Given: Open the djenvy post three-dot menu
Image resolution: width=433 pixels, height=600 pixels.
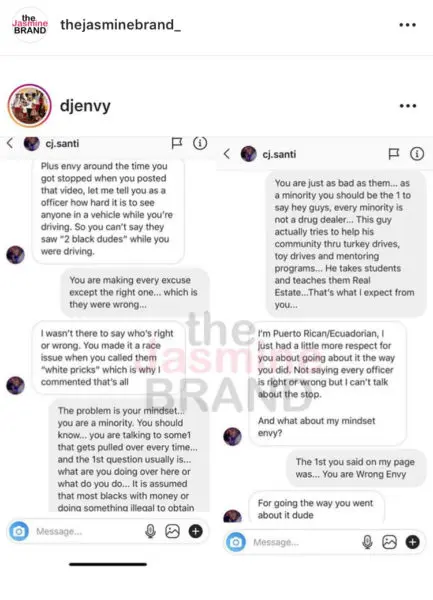Looking at the screenshot, I should 408,106.
